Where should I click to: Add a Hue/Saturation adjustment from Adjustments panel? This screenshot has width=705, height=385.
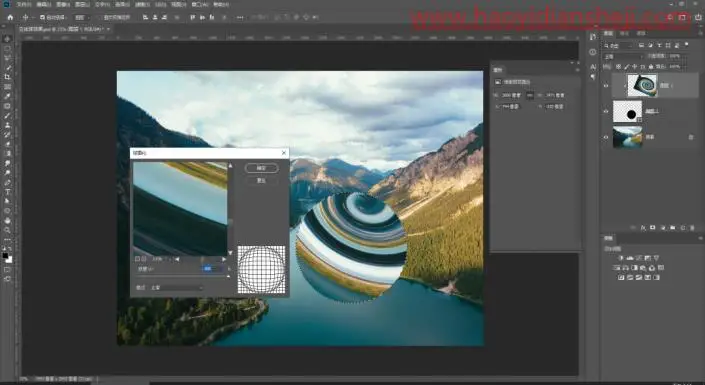pos(616,268)
